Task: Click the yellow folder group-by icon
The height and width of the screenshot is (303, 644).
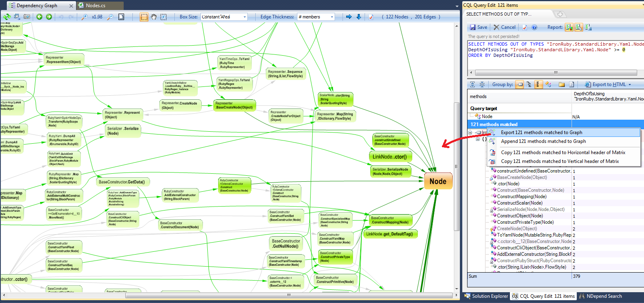Action: click(x=562, y=84)
